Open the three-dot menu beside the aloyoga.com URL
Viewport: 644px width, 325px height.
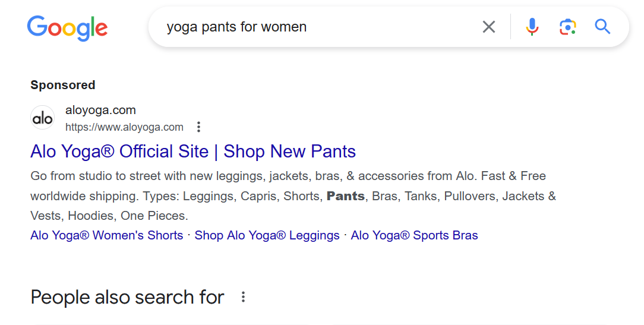[198, 127]
